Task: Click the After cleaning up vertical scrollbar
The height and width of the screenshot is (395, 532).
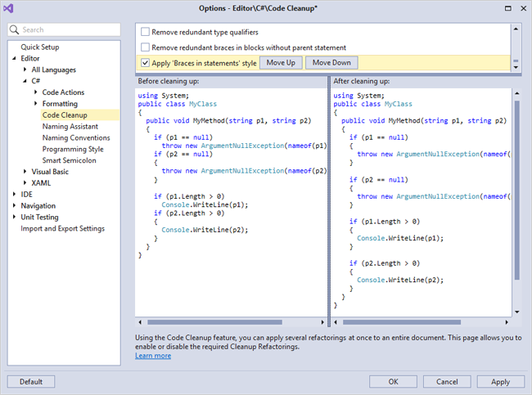Action: 516,188
